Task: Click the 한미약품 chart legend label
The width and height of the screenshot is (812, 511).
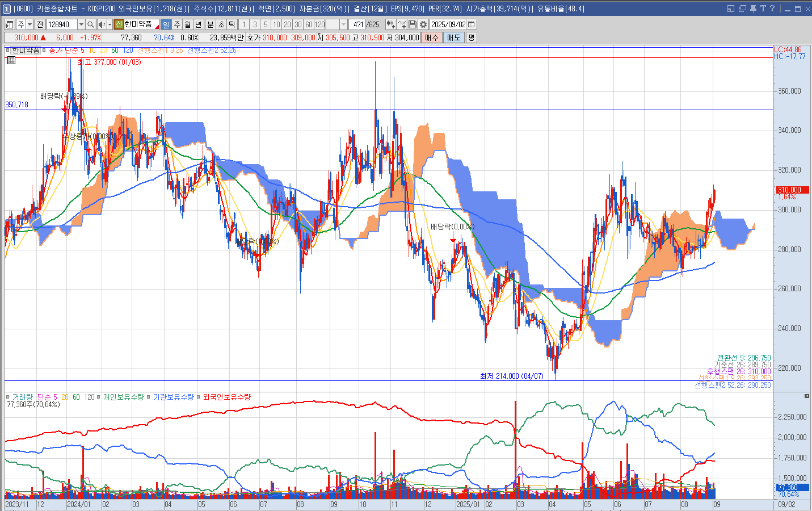Action: point(26,51)
